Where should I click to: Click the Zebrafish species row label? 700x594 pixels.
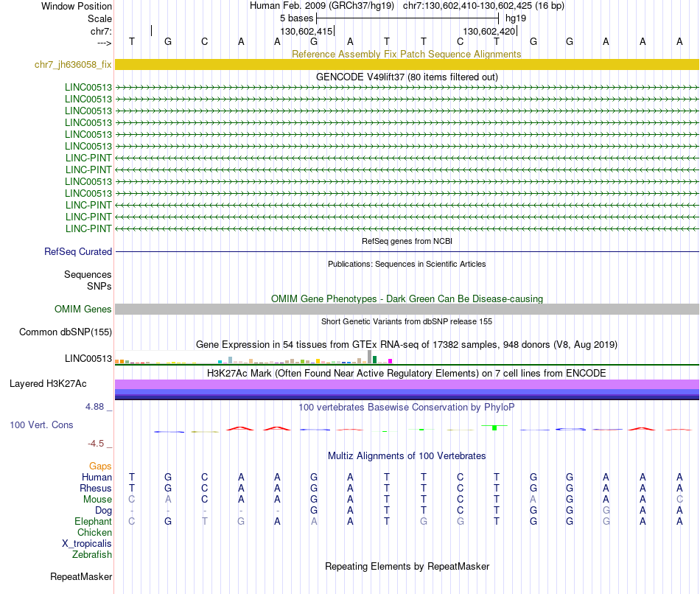click(x=92, y=555)
